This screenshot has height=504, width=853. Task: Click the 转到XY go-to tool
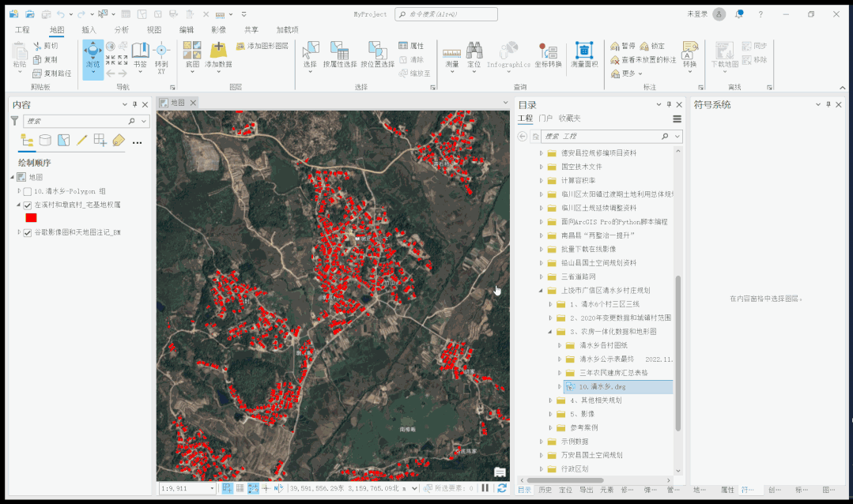click(x=161, y=58)
